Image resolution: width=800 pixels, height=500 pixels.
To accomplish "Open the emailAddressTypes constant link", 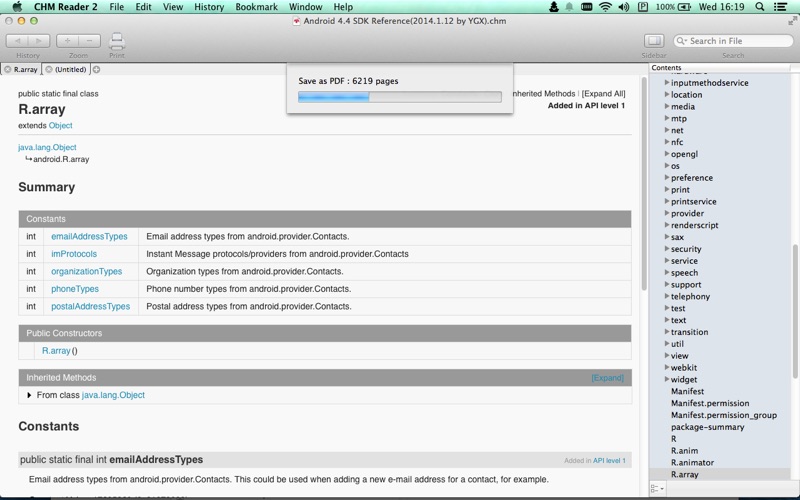I will [x=89, y=236].
